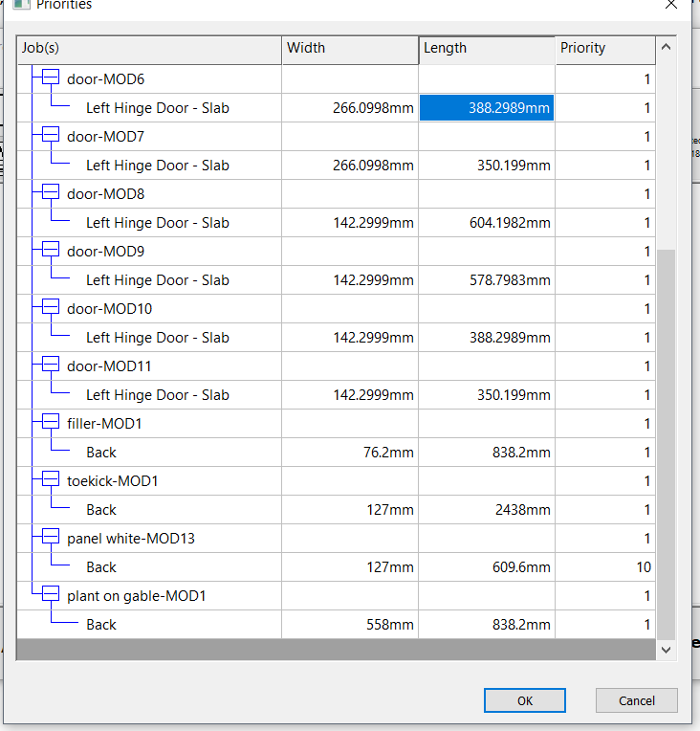
Task: Close the Priorities dialog window
Action: pos(671,5)
